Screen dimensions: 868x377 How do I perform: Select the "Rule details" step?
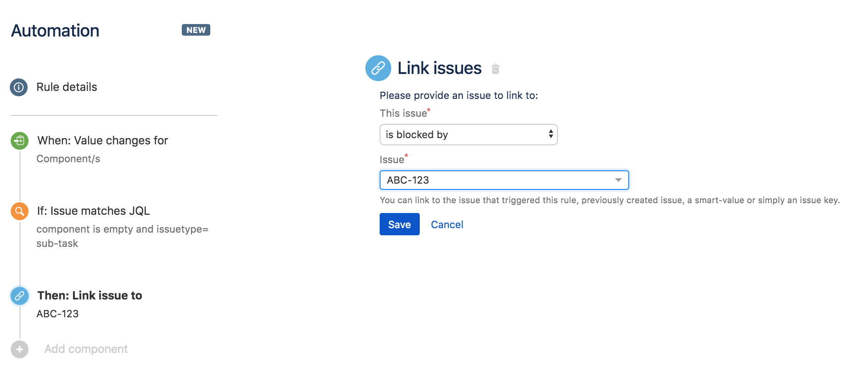[x=66, y=87]
